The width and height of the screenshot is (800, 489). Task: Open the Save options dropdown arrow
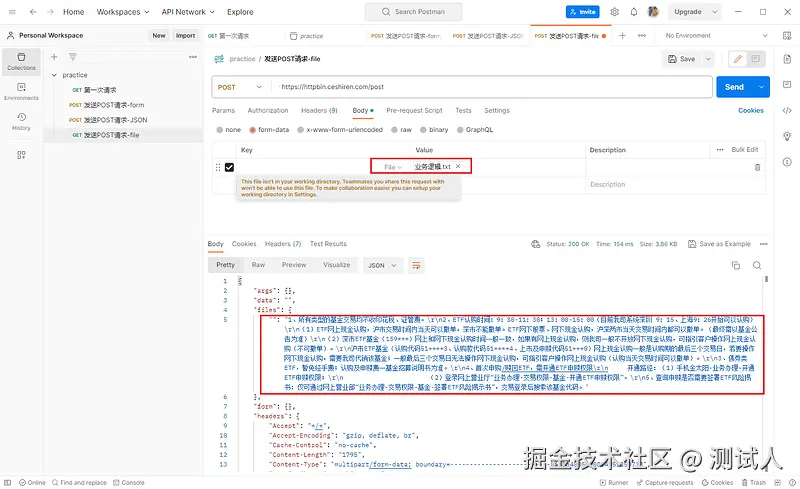pyautogui.click(x=708, y=59)
